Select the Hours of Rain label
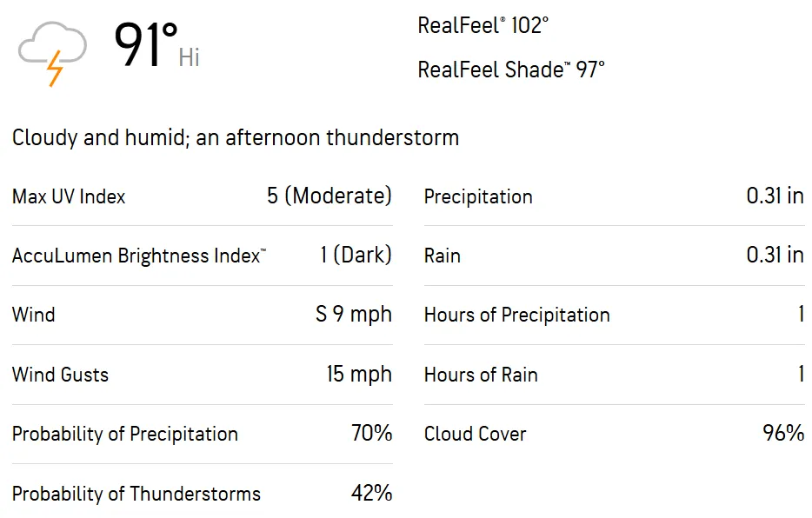 pyautogui.click(x=481, y=375)
